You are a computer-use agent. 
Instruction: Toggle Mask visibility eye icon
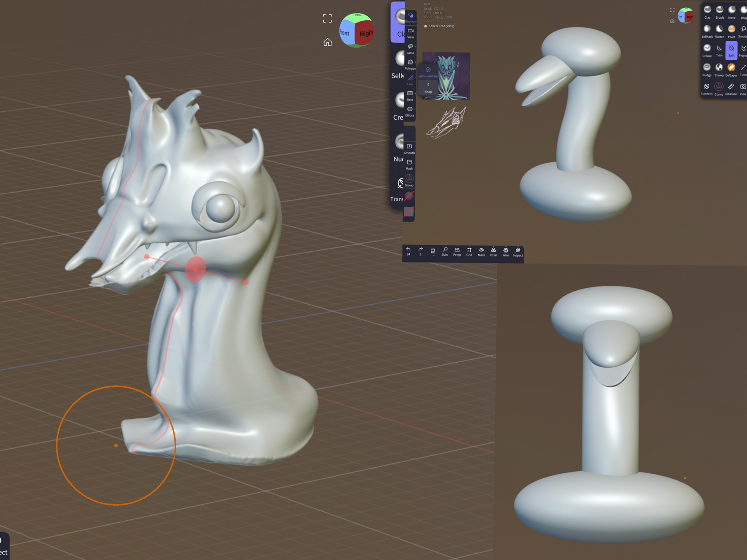(x=481, y=252)
